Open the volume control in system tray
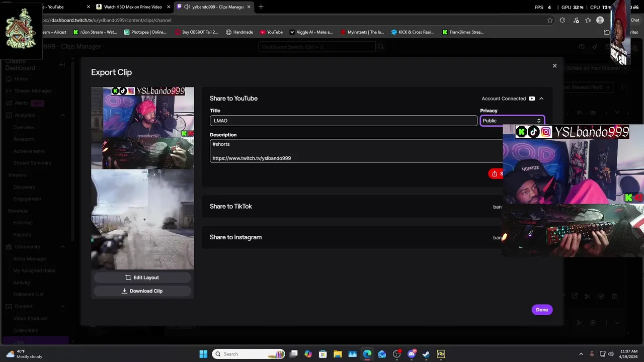The image size is (644, 362). 611,354
